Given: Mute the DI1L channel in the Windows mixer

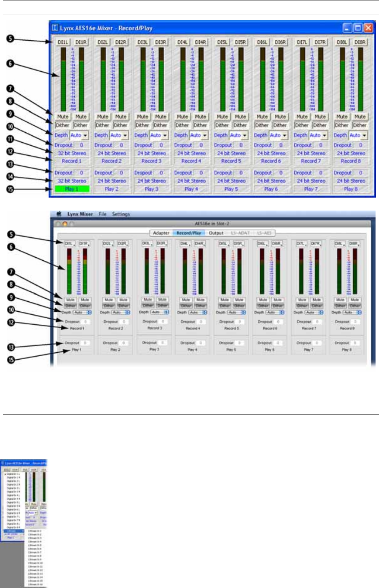Looking at the screenshot, I should (62, 116).
